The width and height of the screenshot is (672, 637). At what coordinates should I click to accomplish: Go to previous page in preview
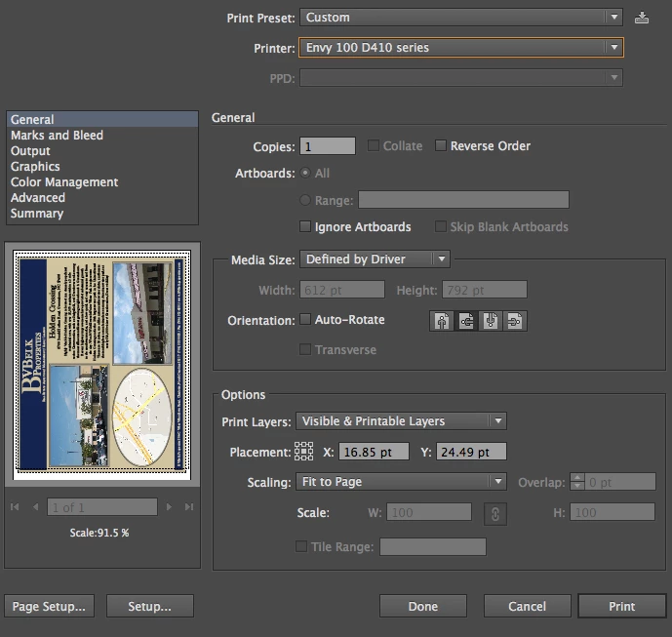point(35,506)
